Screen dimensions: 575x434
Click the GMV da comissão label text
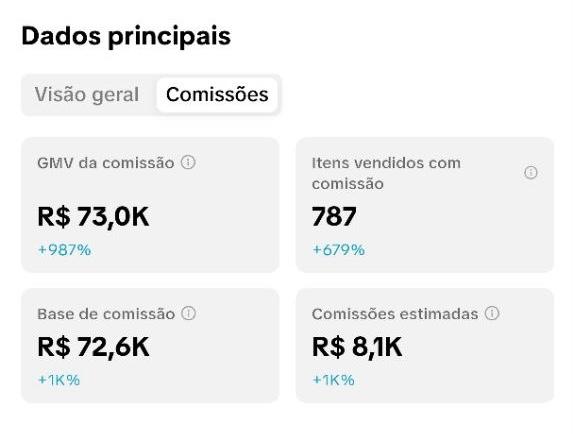[106, 163]
